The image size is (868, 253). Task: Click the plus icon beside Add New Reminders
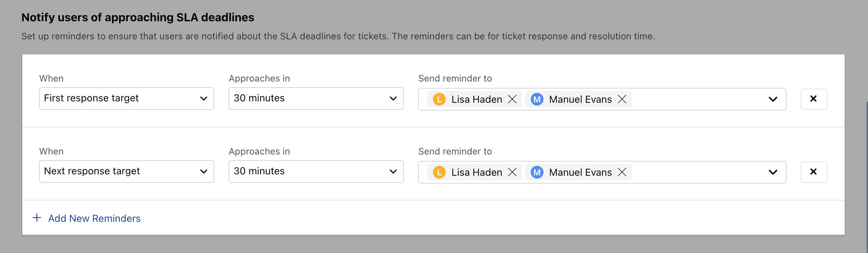[37, 218]
